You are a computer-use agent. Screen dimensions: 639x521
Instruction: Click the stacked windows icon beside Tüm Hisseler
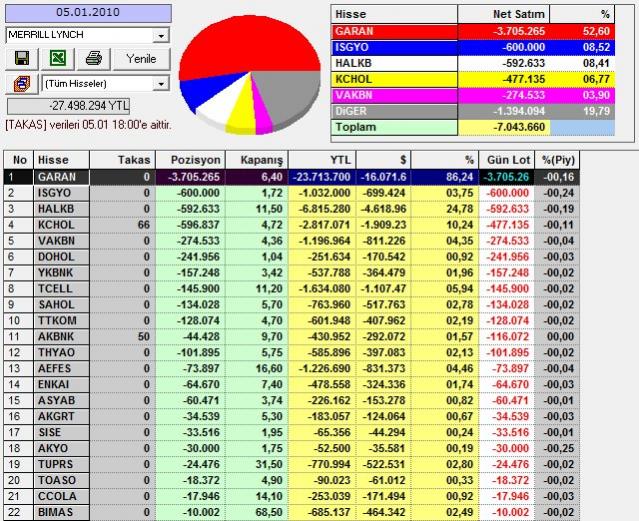click(21, 84)
